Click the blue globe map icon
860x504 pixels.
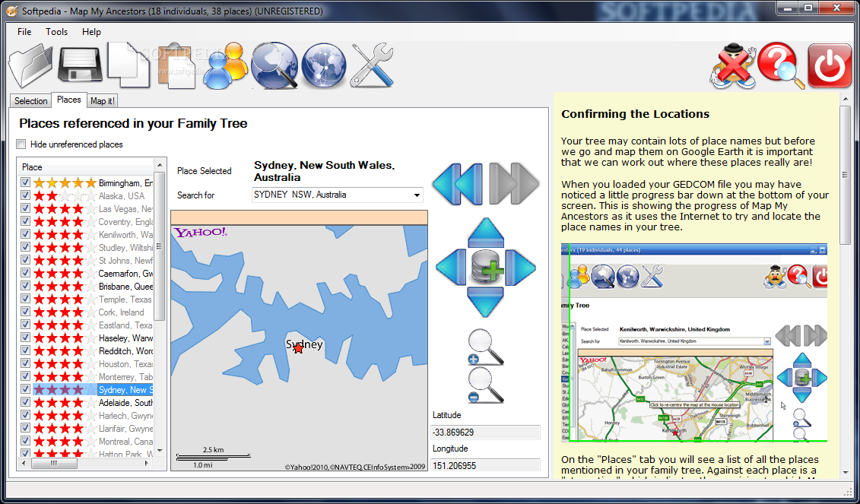click(324, 66)
